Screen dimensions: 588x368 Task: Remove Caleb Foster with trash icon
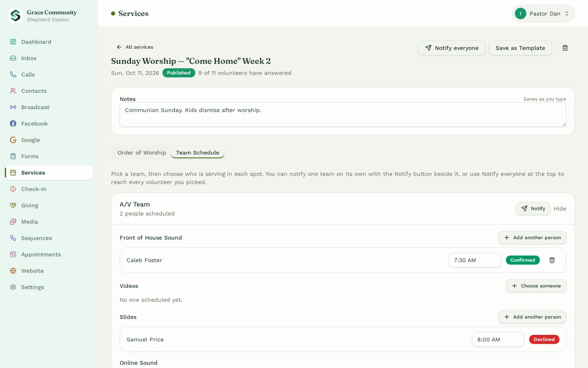(x=552, y=260)
